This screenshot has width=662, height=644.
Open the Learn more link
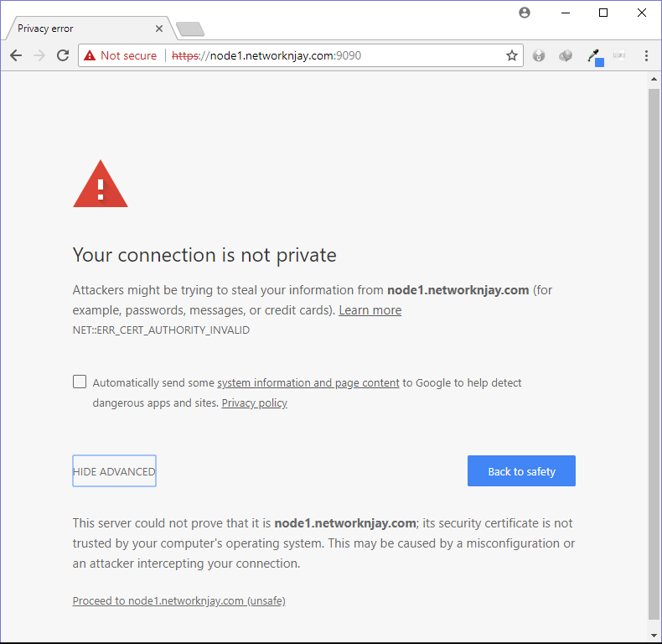370,310
